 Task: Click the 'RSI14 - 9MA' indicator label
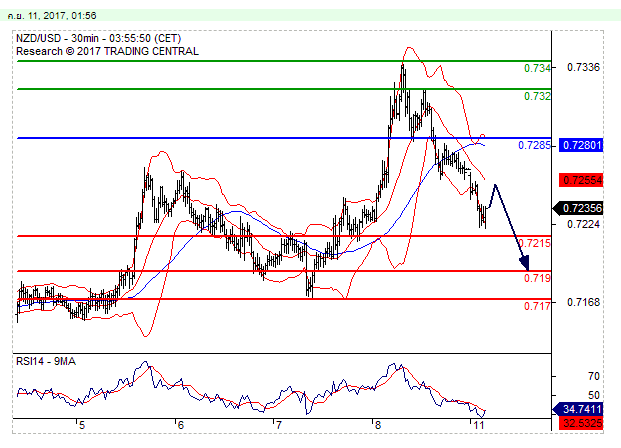click(x=46, y=361)
